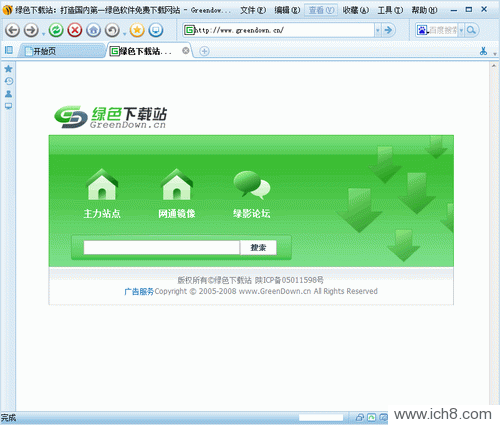Open the 广告服务 link
500x425 pixels.
(139, 292)
